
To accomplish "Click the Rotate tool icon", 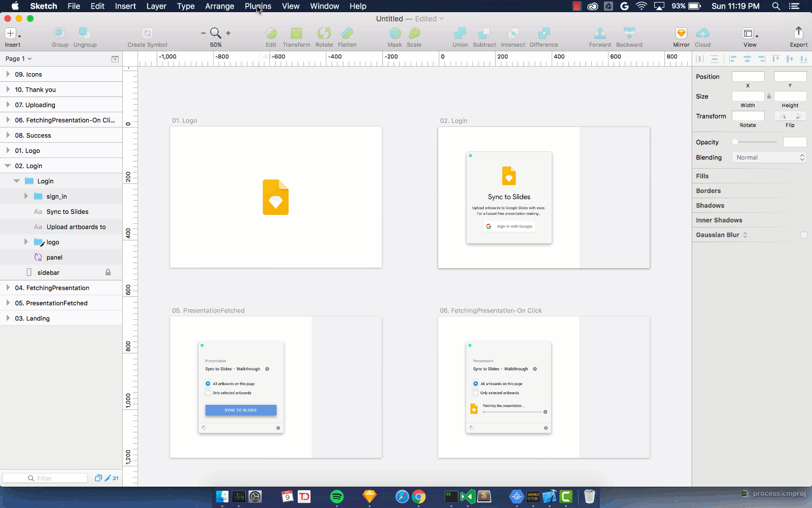I will tap(324, 34).
